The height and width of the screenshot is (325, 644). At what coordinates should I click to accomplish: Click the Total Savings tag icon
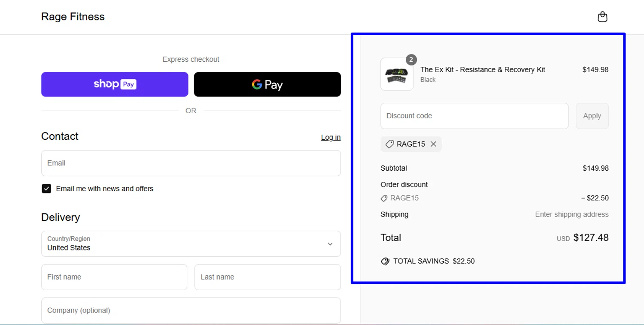coord(385,261)
